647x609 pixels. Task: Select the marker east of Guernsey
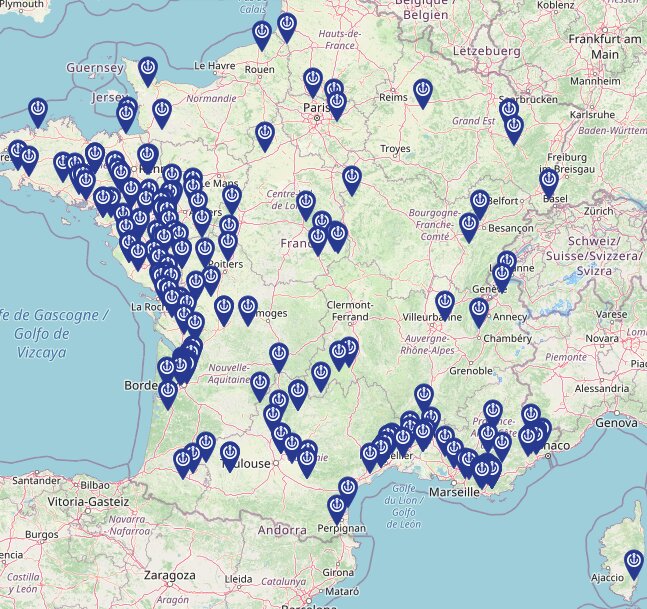(148, 69)
